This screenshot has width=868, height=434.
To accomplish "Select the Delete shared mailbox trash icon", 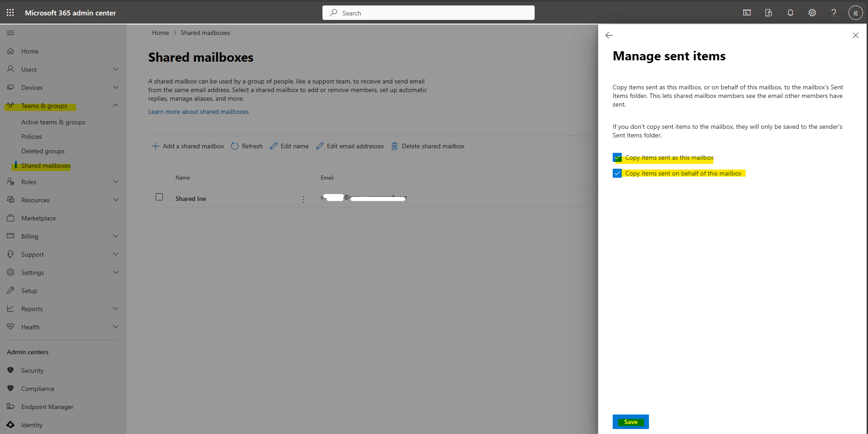I will (x=394, y=146).
